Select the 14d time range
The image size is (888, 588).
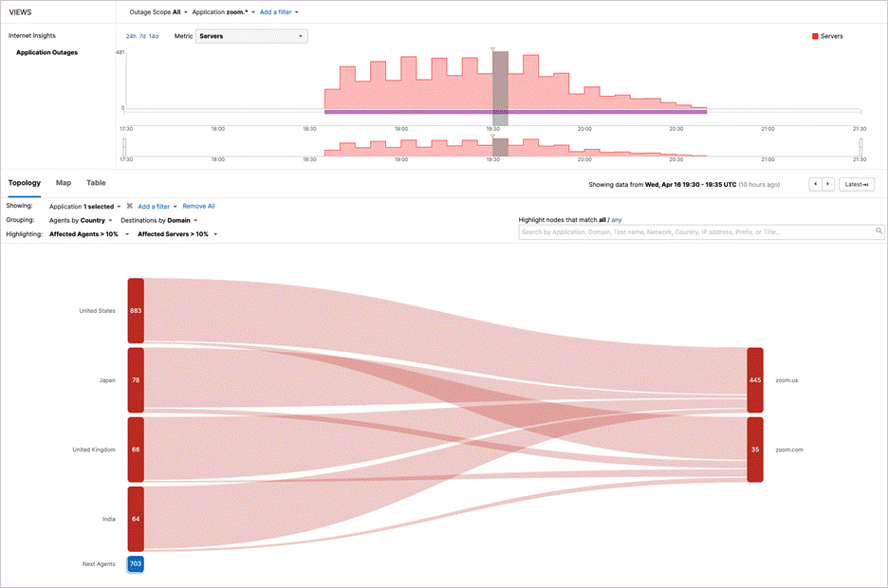tap(154, 36)
